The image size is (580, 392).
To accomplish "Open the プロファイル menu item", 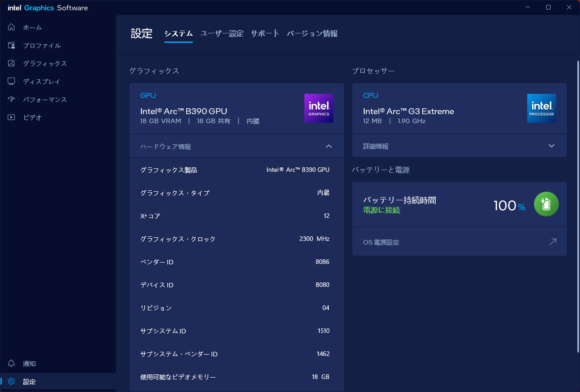I will [x=58, y=46].
